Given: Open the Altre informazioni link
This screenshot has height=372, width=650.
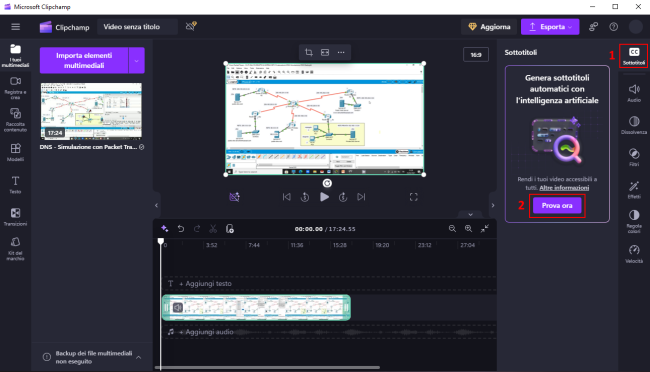Looking at the screenshot, I should pos(564,188).
